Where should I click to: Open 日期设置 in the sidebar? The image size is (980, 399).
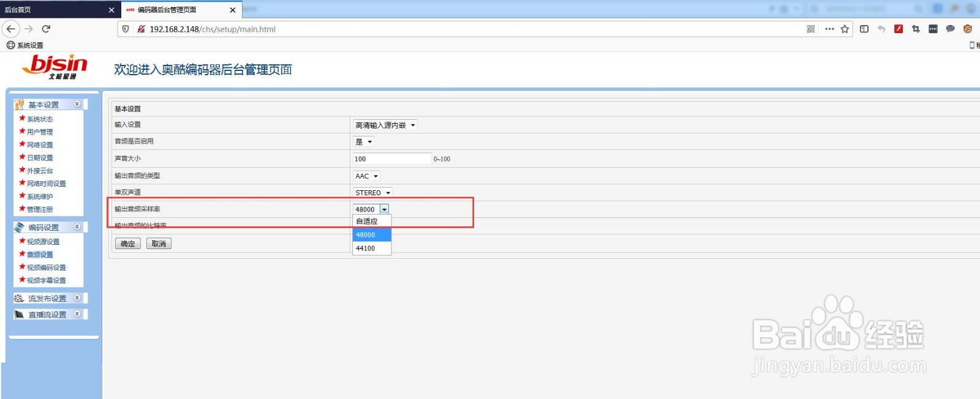tap(40, 158)
